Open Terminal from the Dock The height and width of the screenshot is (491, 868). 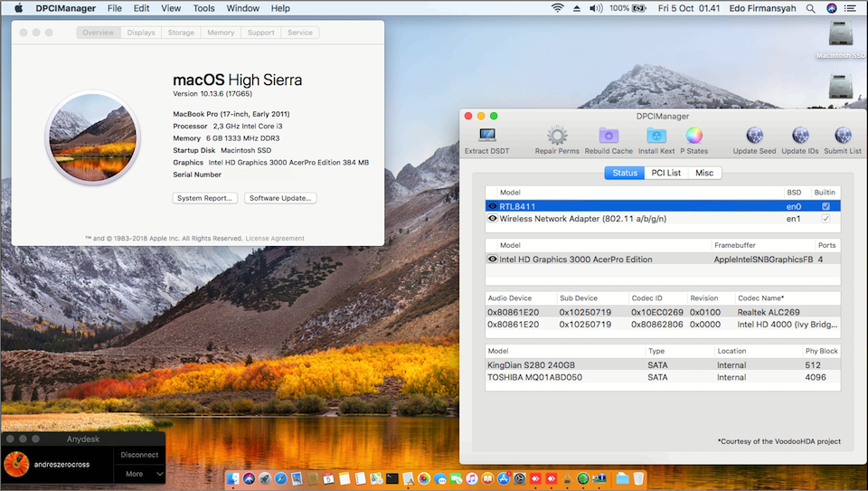[x=392, y=478]
